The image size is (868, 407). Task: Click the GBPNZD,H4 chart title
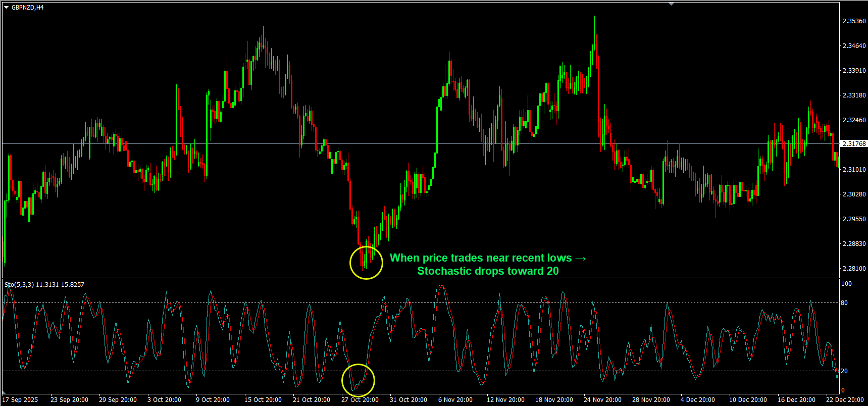tap(28, 8)
